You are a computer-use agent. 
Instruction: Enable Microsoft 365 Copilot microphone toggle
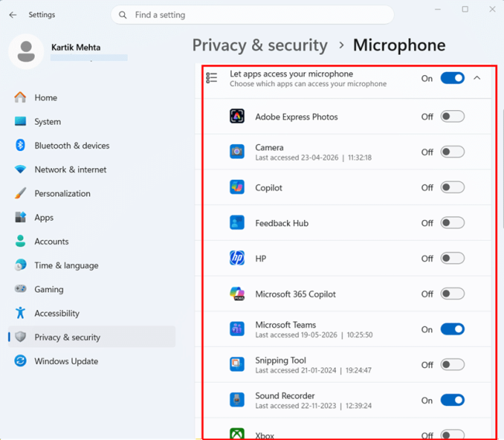click(452, 294)
